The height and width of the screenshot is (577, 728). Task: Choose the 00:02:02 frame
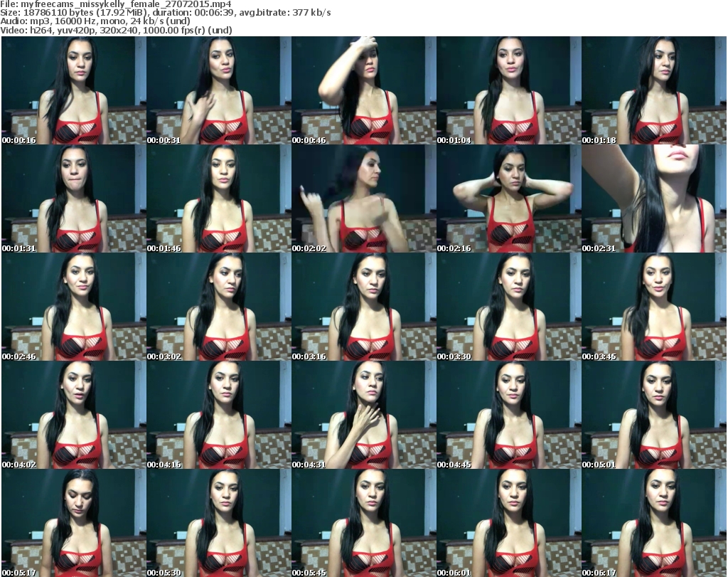pyautogui.click(x=364, y=198)
